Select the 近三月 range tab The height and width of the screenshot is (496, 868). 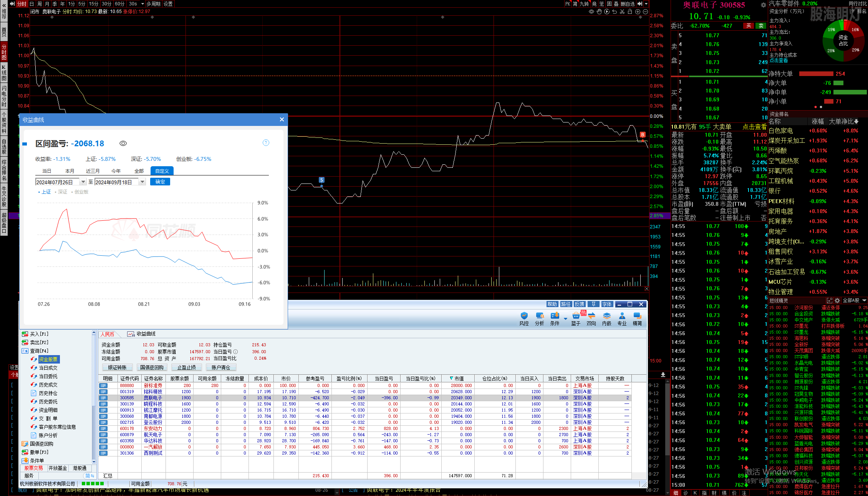click(93, 171)
